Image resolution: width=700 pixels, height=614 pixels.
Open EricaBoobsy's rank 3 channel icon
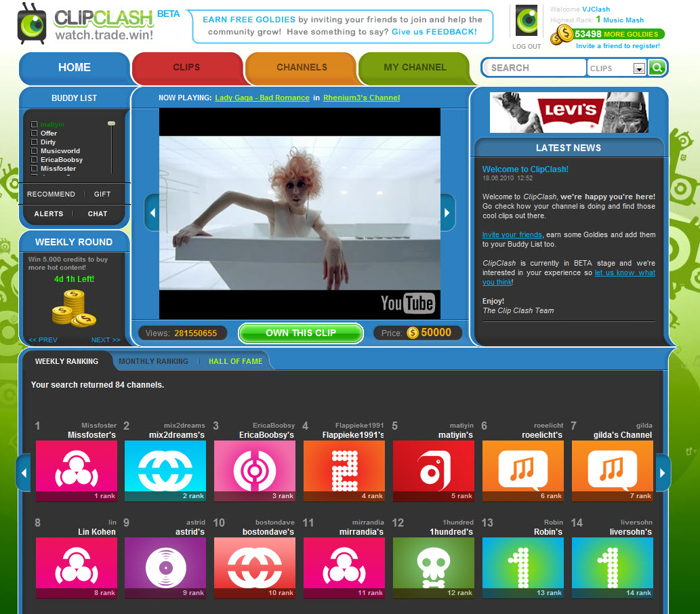[255, 470]
